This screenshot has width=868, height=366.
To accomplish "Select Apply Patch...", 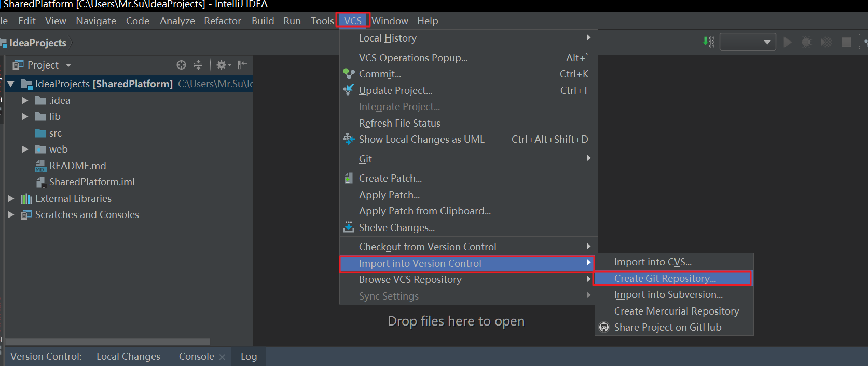I will 469,195.
